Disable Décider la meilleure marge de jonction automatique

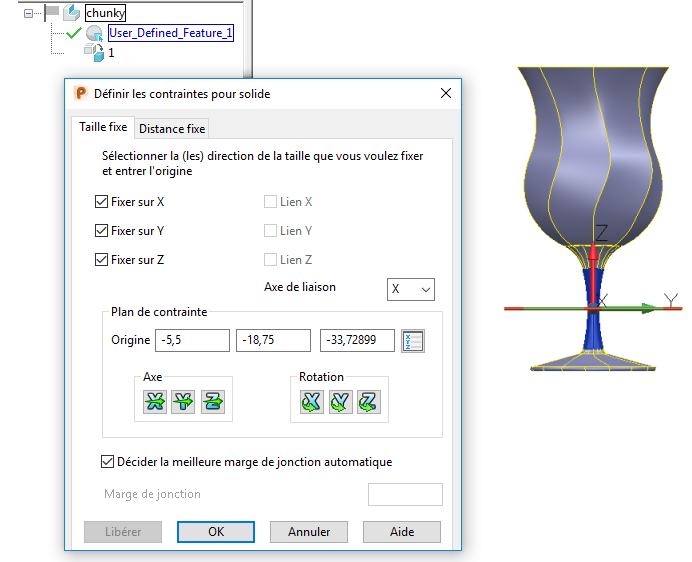[x=107, y=462]
